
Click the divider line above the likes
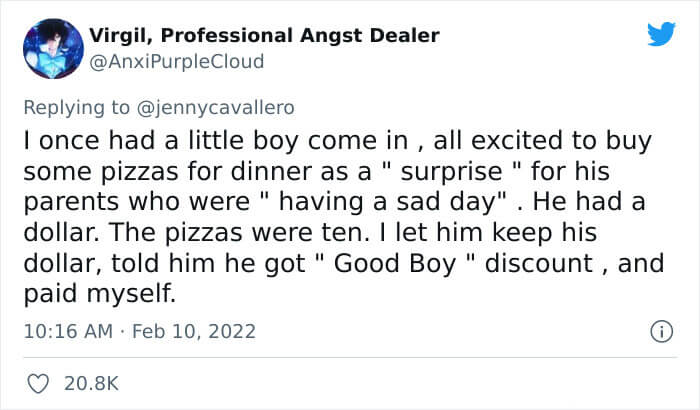[350, 357]
